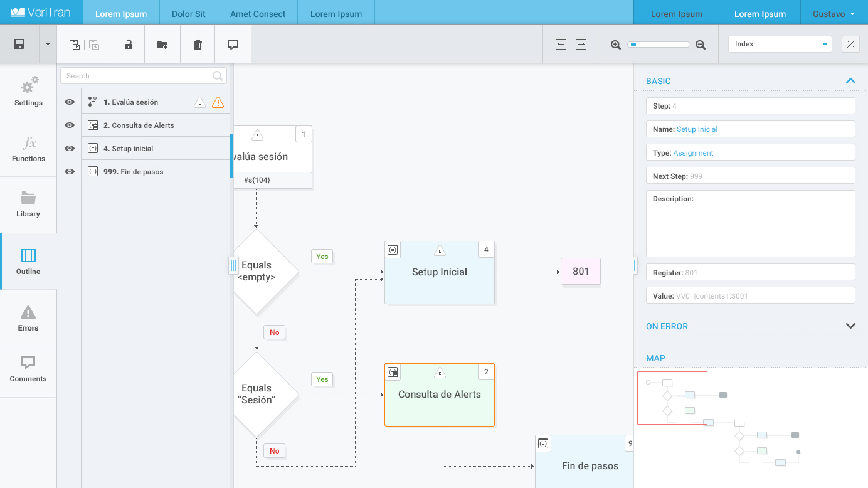Click the Yes label beside Equals <empty>

click(322, 257)
